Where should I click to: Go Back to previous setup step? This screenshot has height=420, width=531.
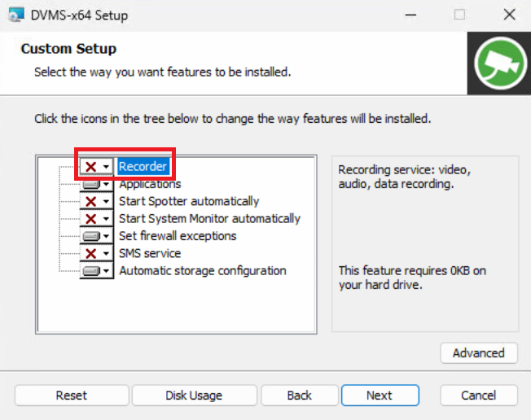point(300,396)
